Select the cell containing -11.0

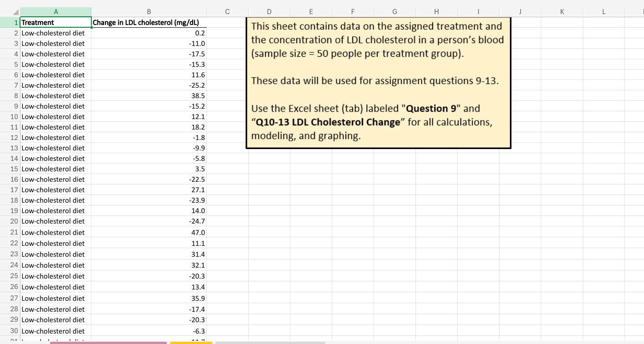pyautogui.click(x=149, y=44)
